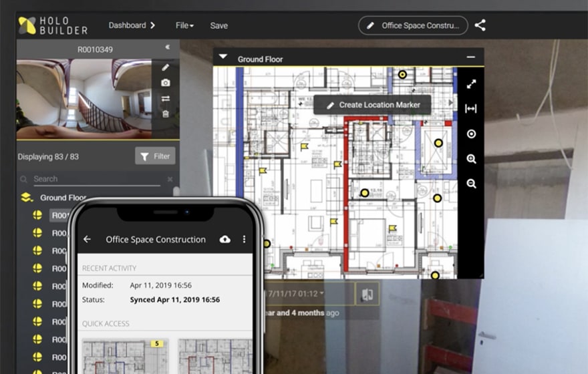Screen dimensions: 588x374
Task: Open first floor plan thumbnail on phone
Action: pyautogui.click(x=125, y=357)
